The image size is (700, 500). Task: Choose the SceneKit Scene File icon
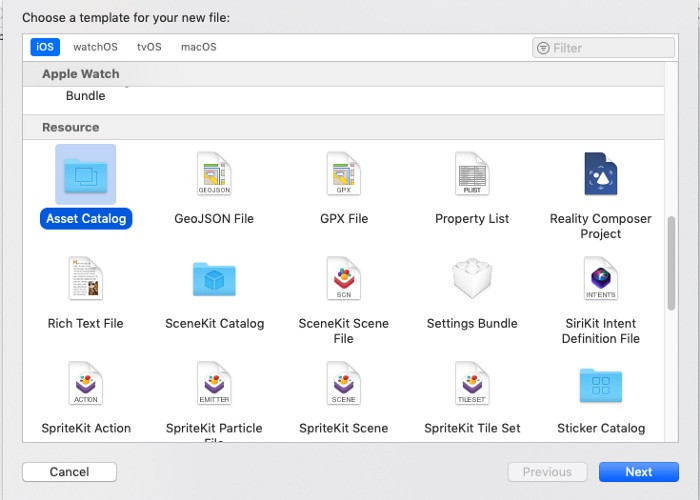coord(343,278)
